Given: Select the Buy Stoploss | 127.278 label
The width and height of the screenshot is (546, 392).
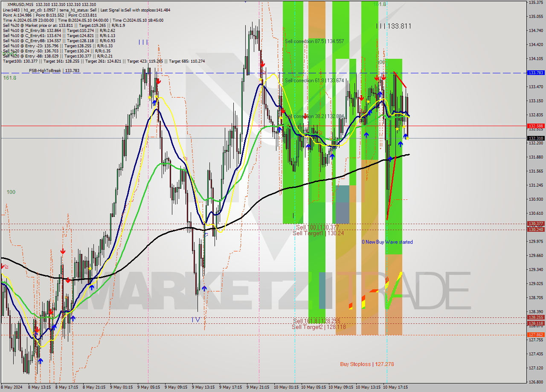Looking at the screenshot, I should coord(367,364).
